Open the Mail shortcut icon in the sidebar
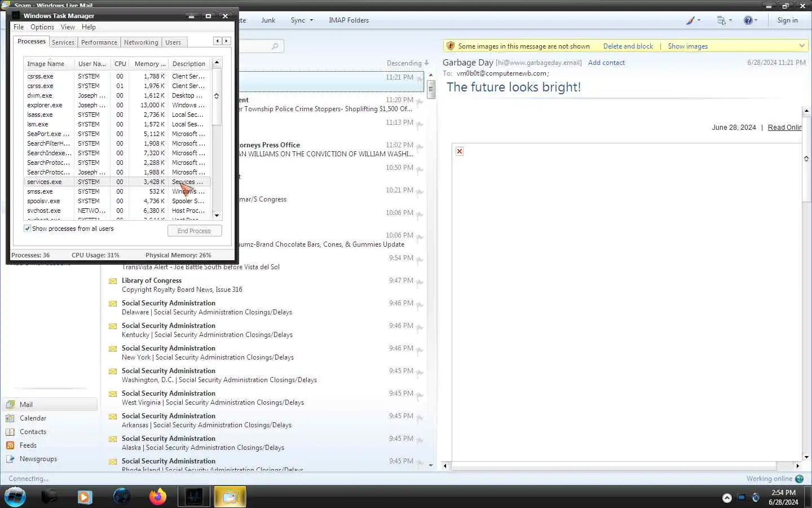812x508 pixels. click(x=10, y=405)
